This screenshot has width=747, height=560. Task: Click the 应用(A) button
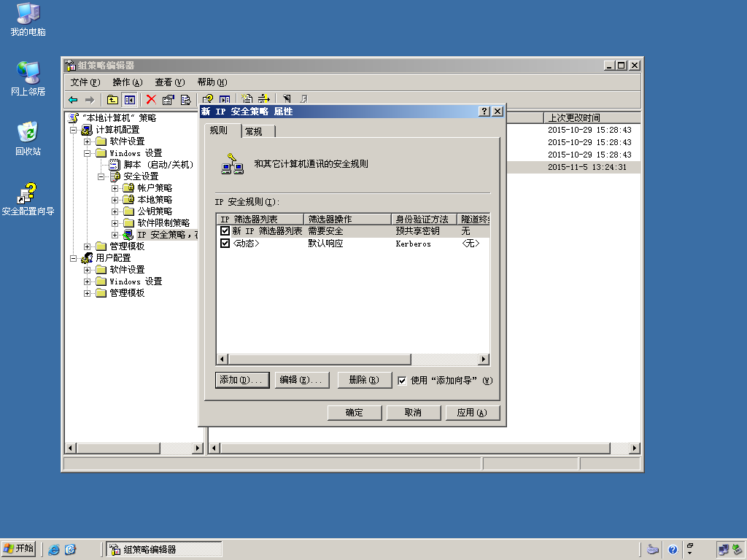[x=473, y=413]
